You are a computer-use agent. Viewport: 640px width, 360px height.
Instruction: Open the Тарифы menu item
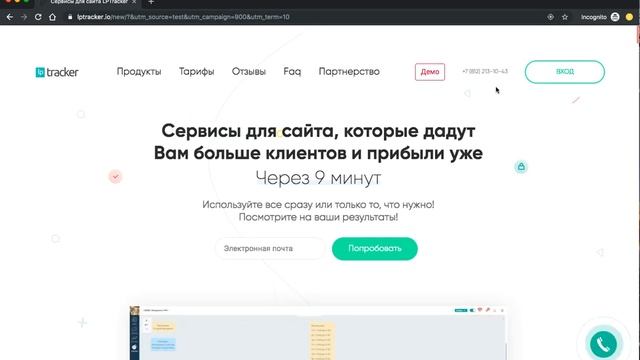(196, 71)
